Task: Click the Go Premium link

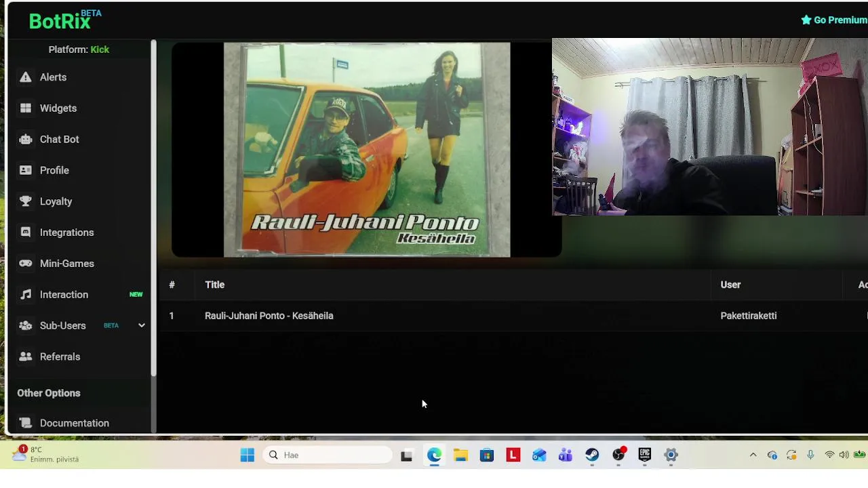Action: click(x=834, y=20)
